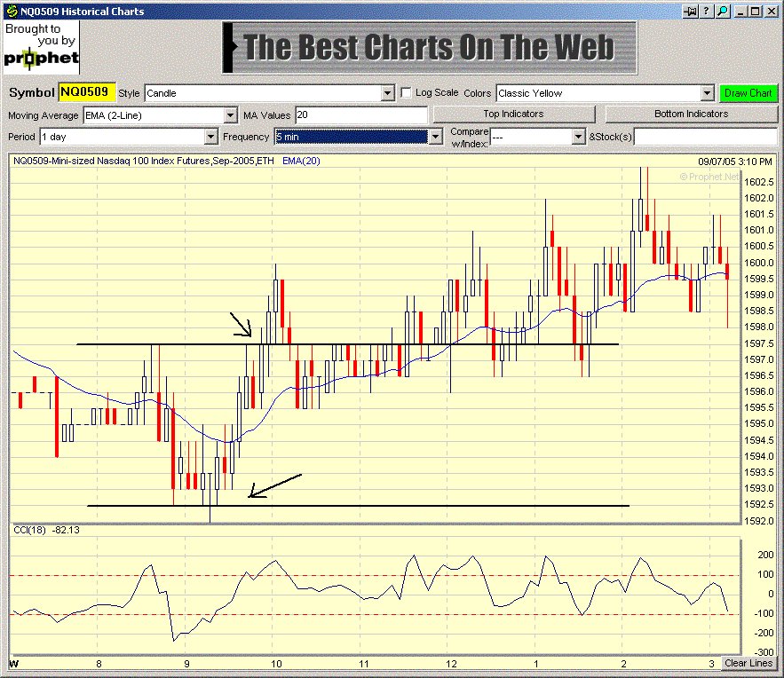This screenshot has width=784, height=678.
Task: Click the 12 hour label on time axis
Action: [452, 664]
